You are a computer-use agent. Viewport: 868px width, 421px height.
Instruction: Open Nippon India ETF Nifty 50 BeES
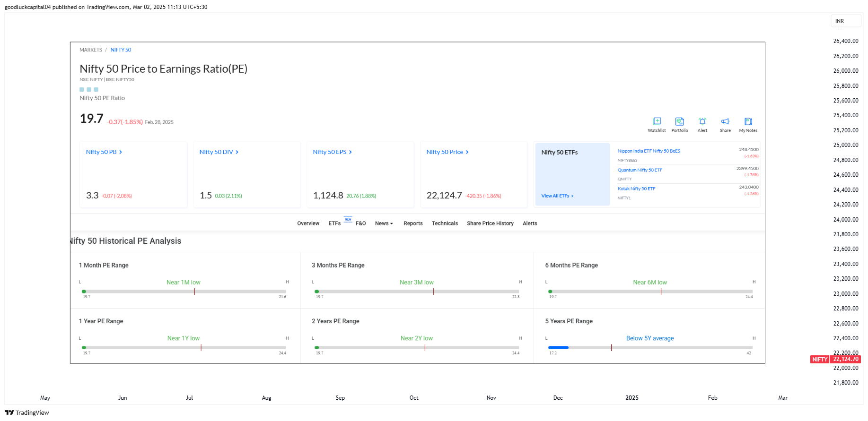(649, 151)
